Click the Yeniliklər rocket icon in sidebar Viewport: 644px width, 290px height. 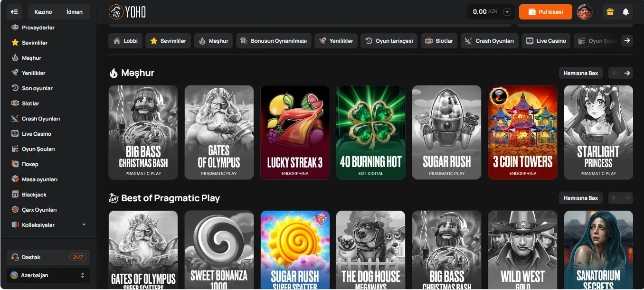coord(15,73)
